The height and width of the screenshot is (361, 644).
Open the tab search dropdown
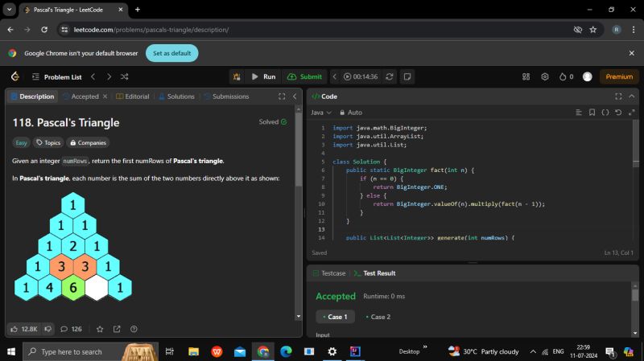pyautogui.click(x=9, y=10)
